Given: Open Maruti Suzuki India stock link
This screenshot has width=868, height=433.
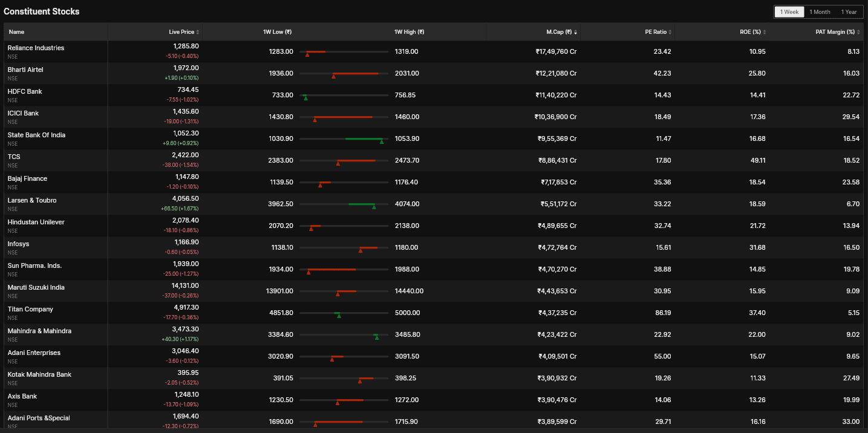Looking at the screenshot, I should coord(36,287).
